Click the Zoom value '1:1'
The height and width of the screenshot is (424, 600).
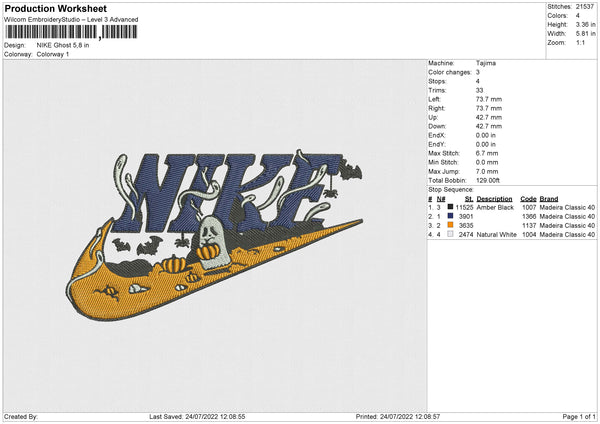(x=580, y=42)
